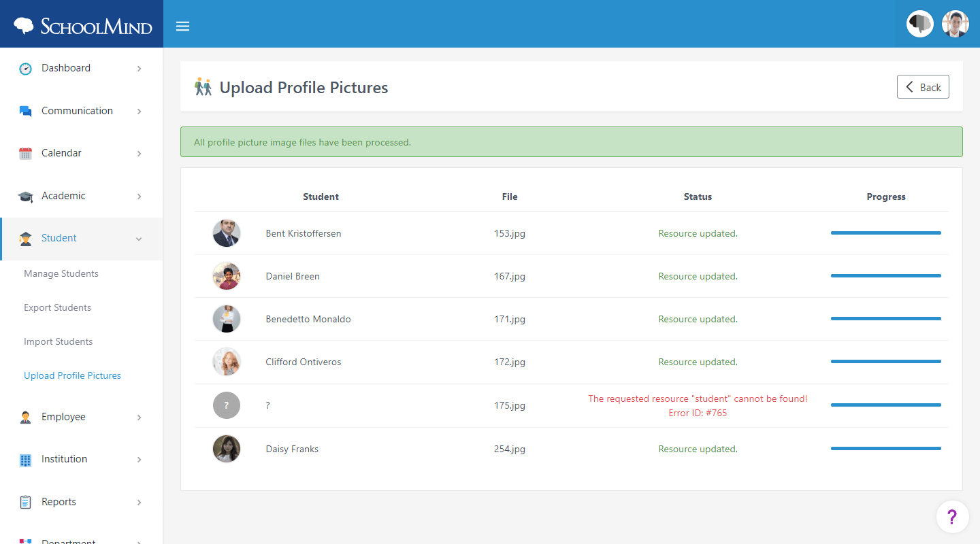Expand the Communication menu chevron

(139, 112)
